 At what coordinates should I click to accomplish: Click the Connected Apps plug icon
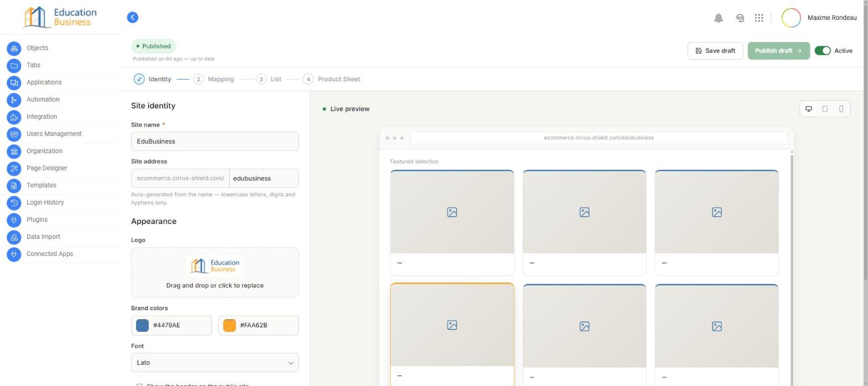[x=14, y=254]
